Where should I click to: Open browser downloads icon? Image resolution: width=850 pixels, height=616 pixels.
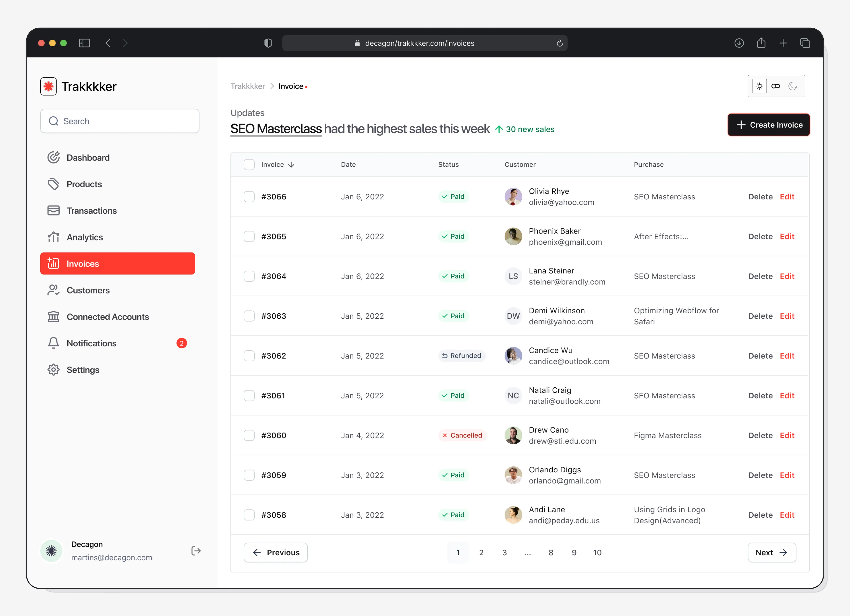pyautogui.click(x=739, y=43)
